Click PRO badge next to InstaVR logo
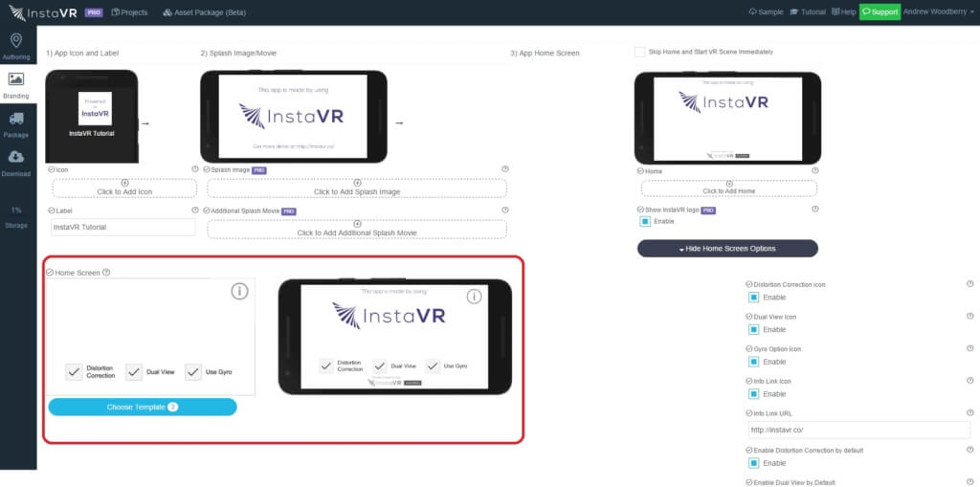980x487 pixels. pyautogui.click(x=94, y=12)
